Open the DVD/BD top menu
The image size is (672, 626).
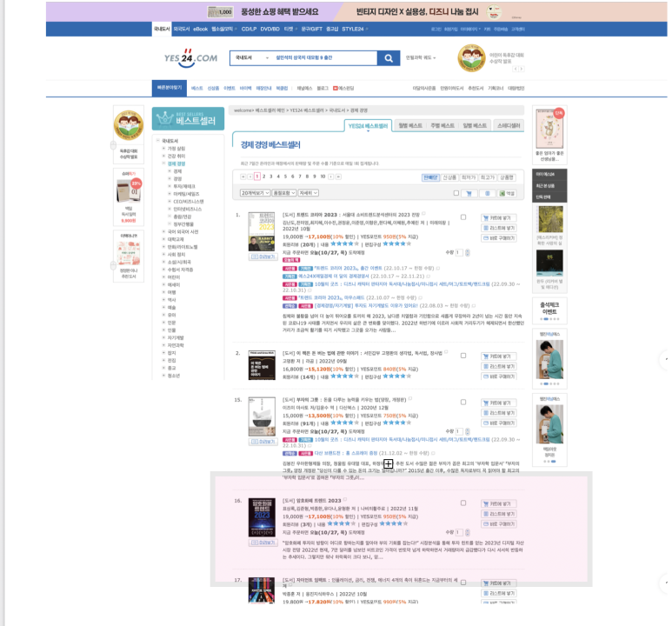(x=269, y=30)
